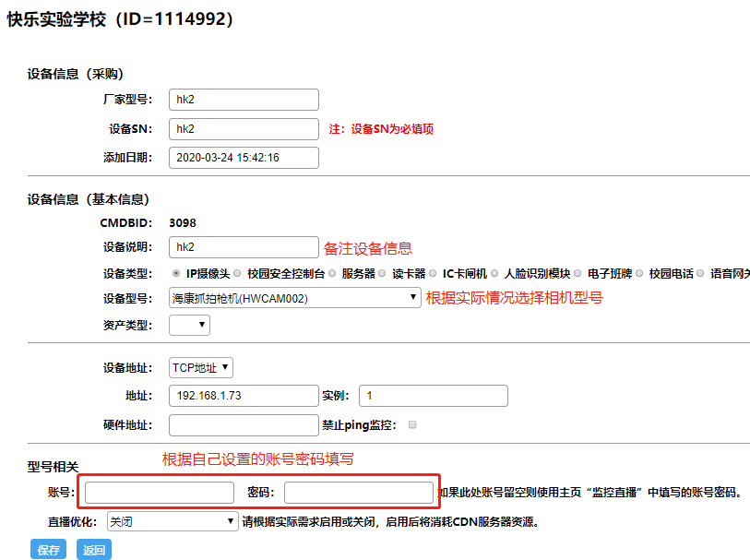The width and height of the screenshot is (750, 560).
Task: Focus the 设备SN text field
Action: pyautogui.click(x=244, y=129)
